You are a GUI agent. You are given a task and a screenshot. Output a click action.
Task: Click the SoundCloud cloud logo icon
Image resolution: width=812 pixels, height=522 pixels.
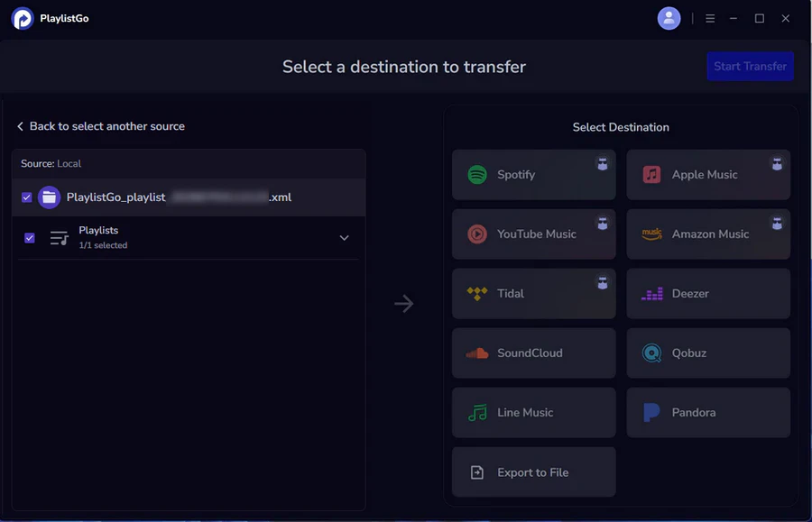tap(477, 353)
